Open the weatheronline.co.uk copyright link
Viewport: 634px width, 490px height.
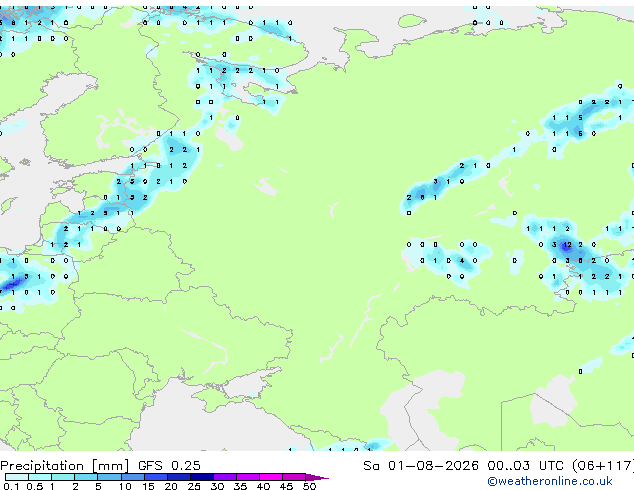point(550,481)
